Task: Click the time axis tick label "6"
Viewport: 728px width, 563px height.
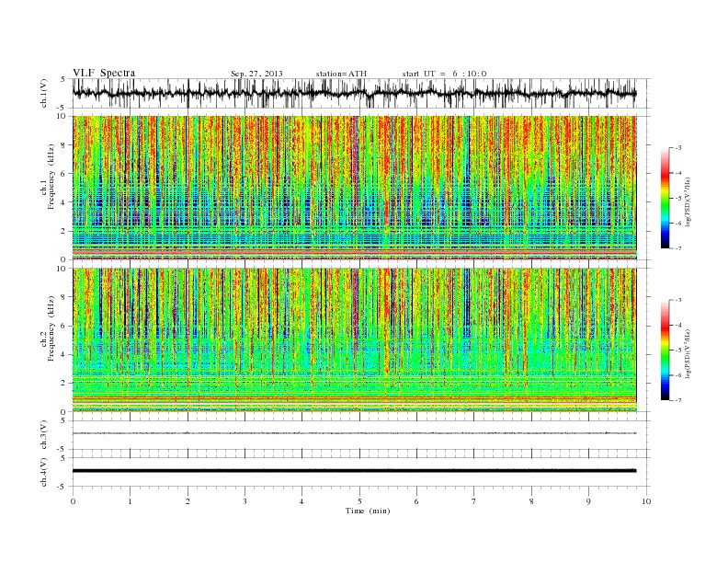Action: coord(416,501)
